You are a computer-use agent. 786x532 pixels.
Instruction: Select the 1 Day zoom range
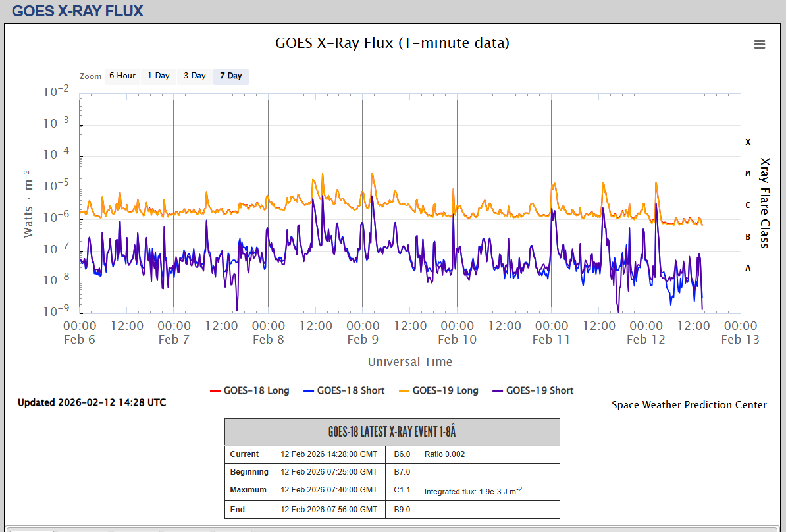[158, 76]
